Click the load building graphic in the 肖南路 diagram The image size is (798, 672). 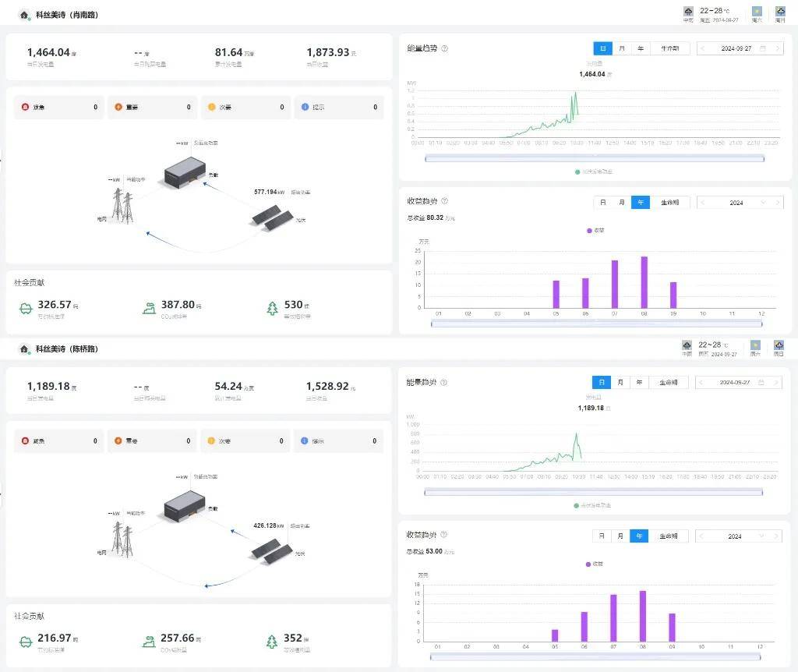(x=185, y=172)
